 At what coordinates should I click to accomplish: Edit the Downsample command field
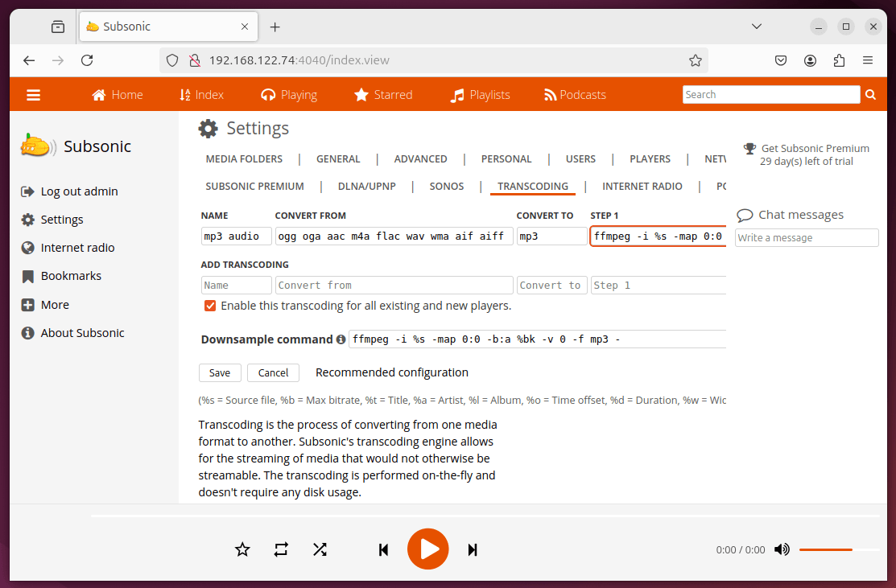click(x=538, y=339)
